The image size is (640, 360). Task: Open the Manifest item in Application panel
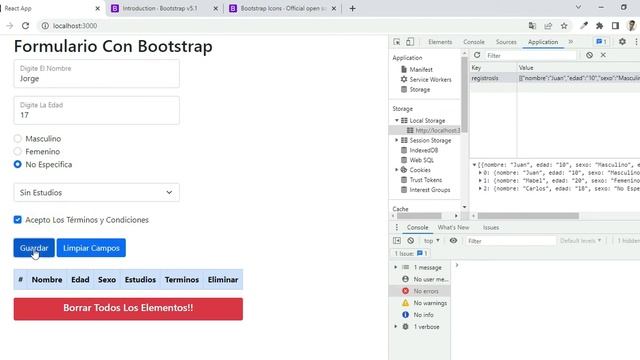(421, 69)
